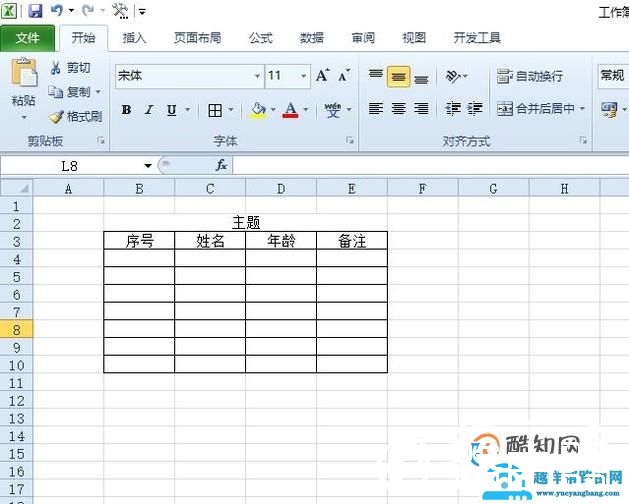Screen dimensions: 629x504
Task: Click the Copy icon
Action: click(x=55, y=92)
